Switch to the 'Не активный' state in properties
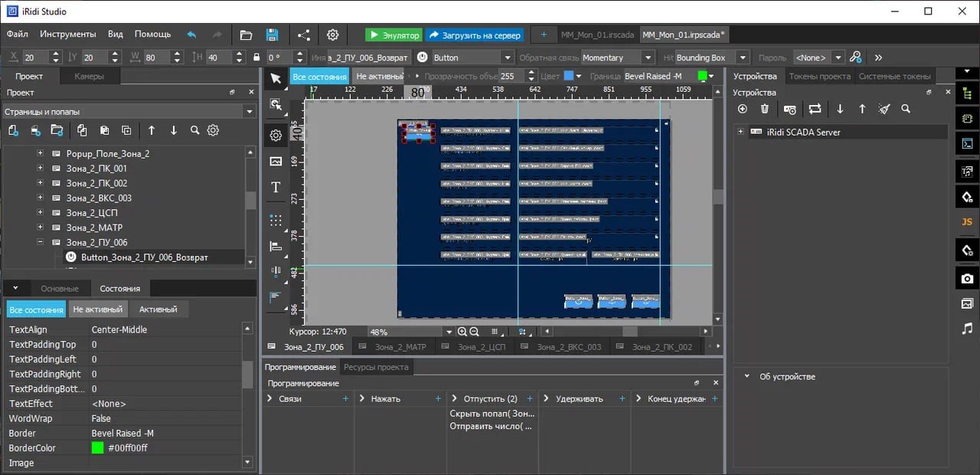This screenshot has width=980, height=475. coord(97,310)
